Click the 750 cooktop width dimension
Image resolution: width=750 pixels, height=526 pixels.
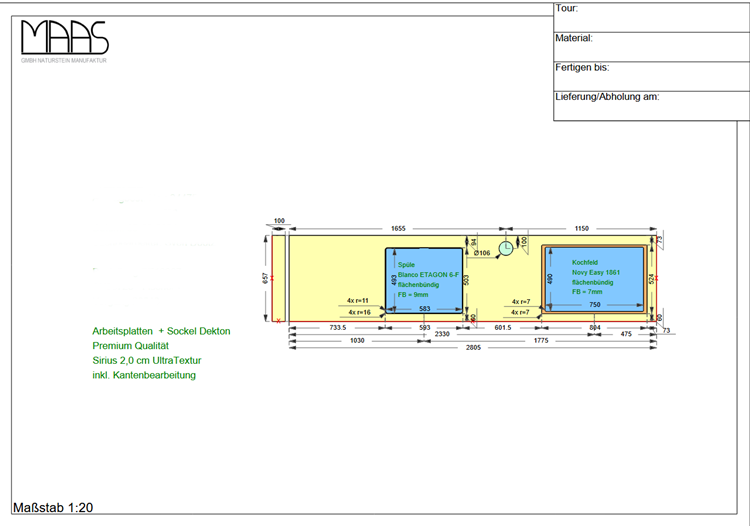(x=595, y=305)
